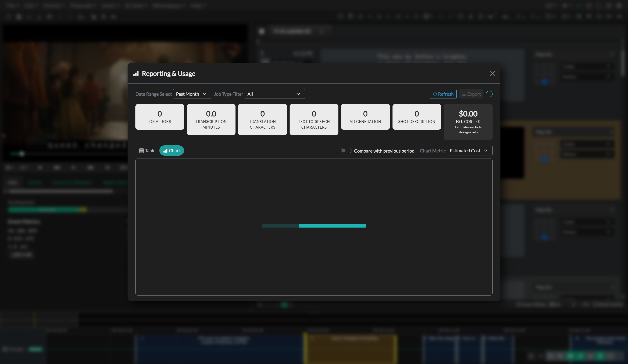Screen dimensions: 628x364
Task: Click the bar chart icon beside Reporting & Usage
Action: click(x=136, y=73)
